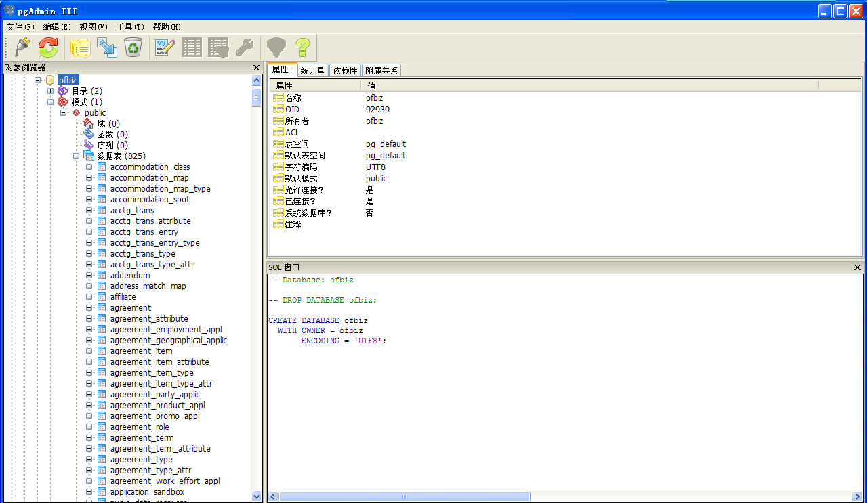The height and width of the screenshot is (503, 868).
Task: Close the SQL window pane
Action: [857, 267]
